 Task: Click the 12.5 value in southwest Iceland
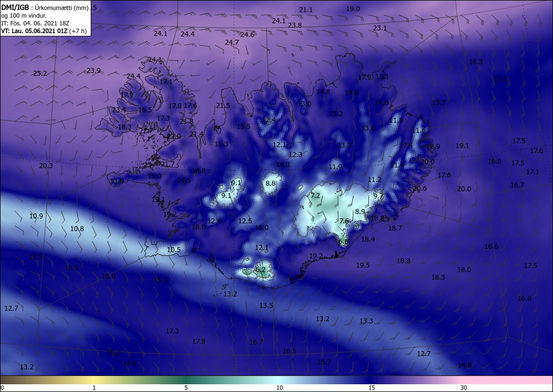click(x=245, y=221)
